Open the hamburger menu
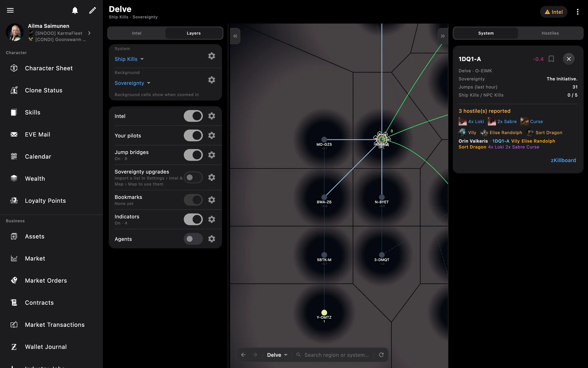Image resolution: width=588 pixels, height=368 pixels. (10, 10)
